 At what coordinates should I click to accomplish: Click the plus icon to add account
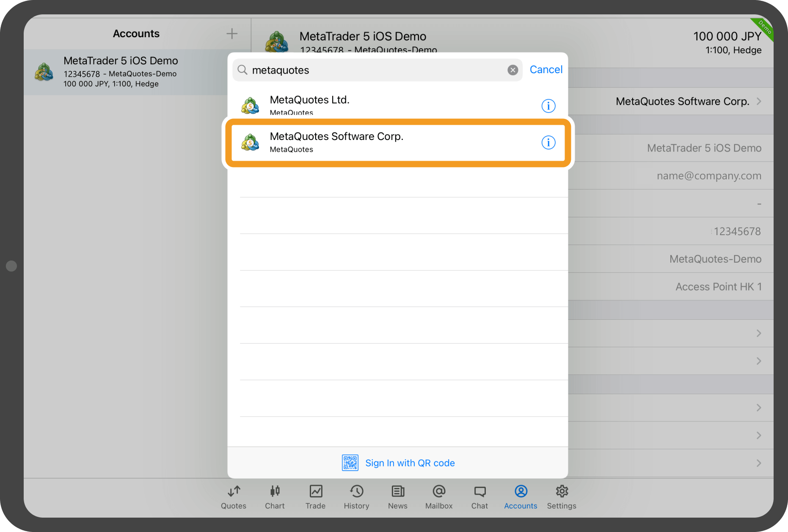(231, 34)
